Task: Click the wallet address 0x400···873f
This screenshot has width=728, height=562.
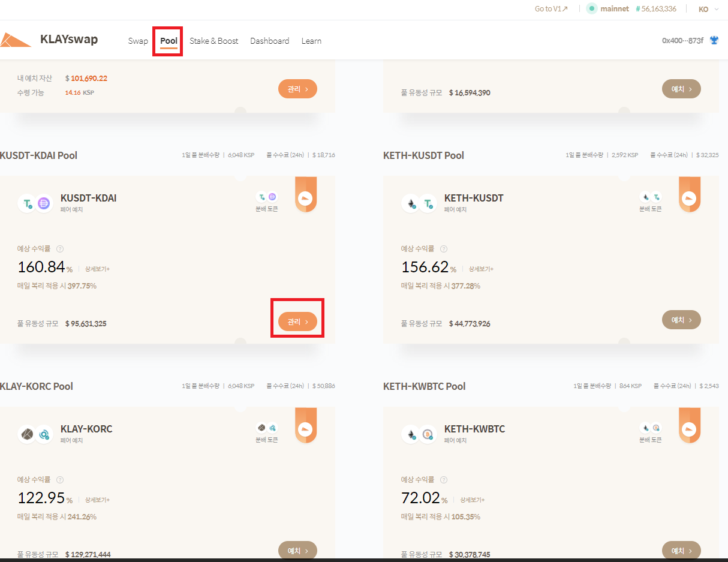Action: 682,41
